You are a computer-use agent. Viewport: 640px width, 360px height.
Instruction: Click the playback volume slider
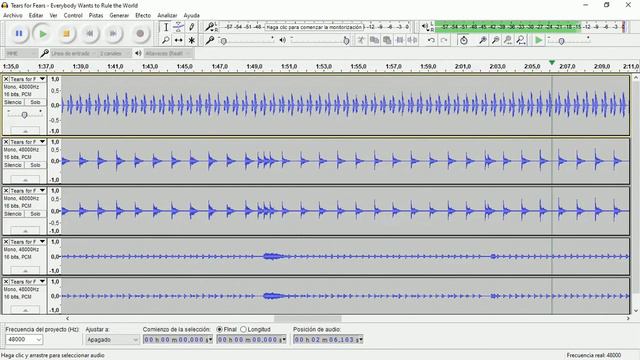coord(320,40)
